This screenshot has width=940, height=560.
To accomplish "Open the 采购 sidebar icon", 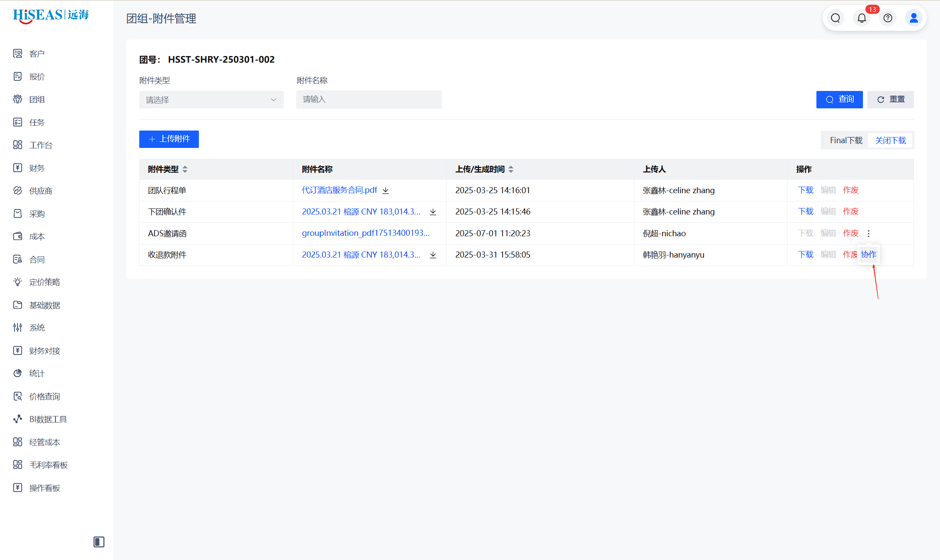I will (x=17, y=214).
